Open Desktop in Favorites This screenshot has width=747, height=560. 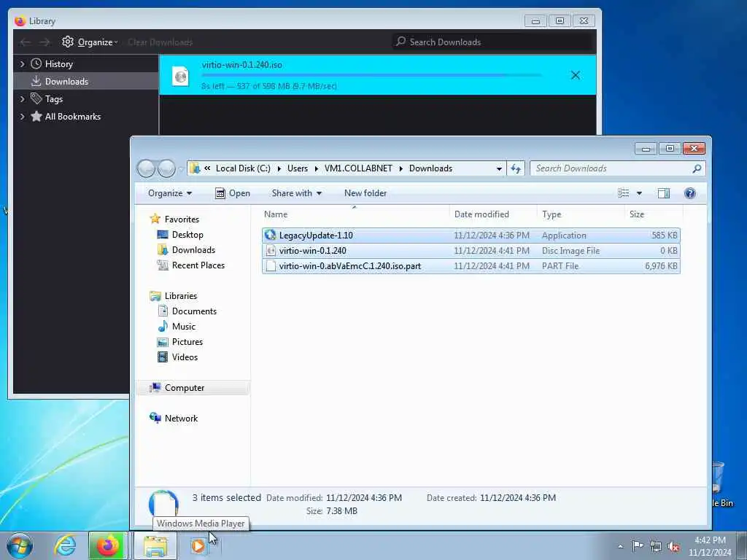click(x=187, y=235)
